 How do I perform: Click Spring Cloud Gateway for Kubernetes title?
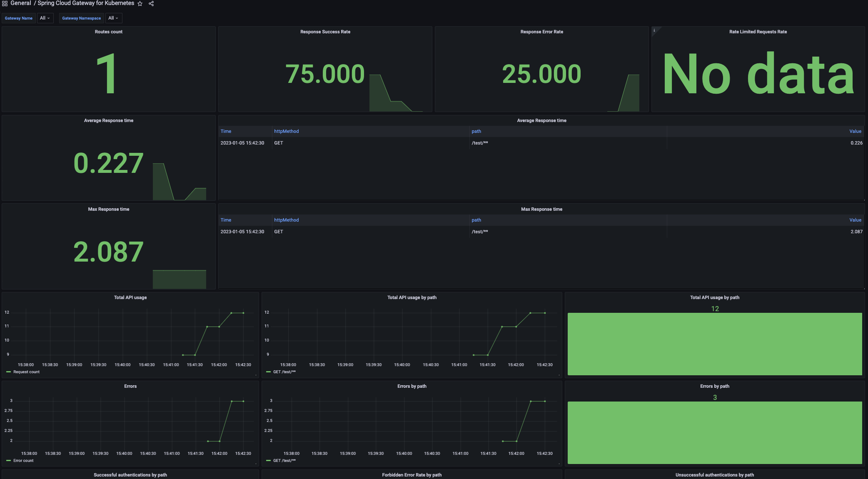coord(86,3)
